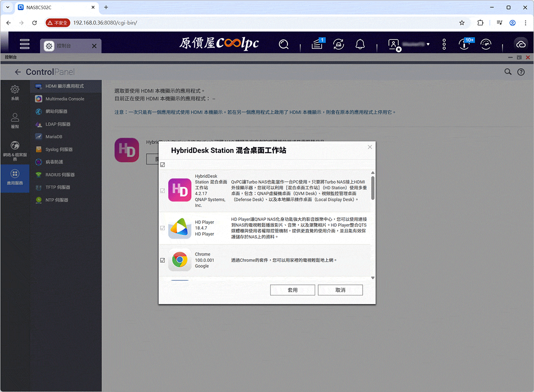
Task: Open Control Panel help question mark
Action: pyautogui.click(x=521, y=72)
